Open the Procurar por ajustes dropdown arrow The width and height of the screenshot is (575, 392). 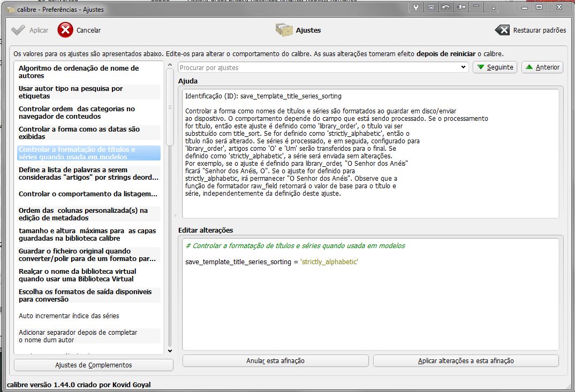tap(463, 67)
